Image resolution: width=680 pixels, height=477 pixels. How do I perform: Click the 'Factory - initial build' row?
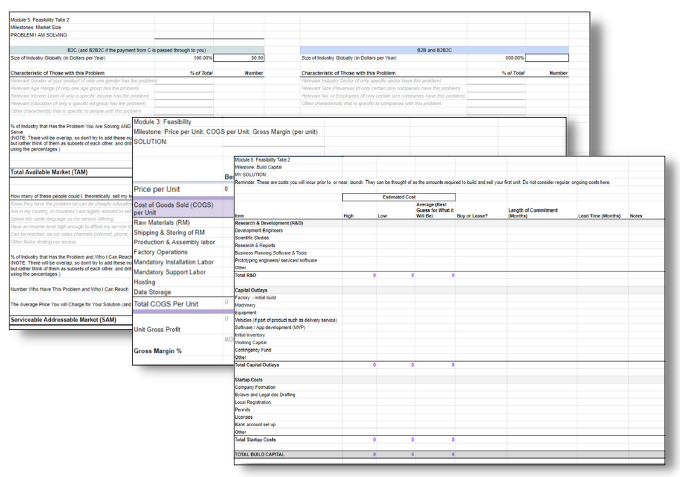tap(255, 297)
